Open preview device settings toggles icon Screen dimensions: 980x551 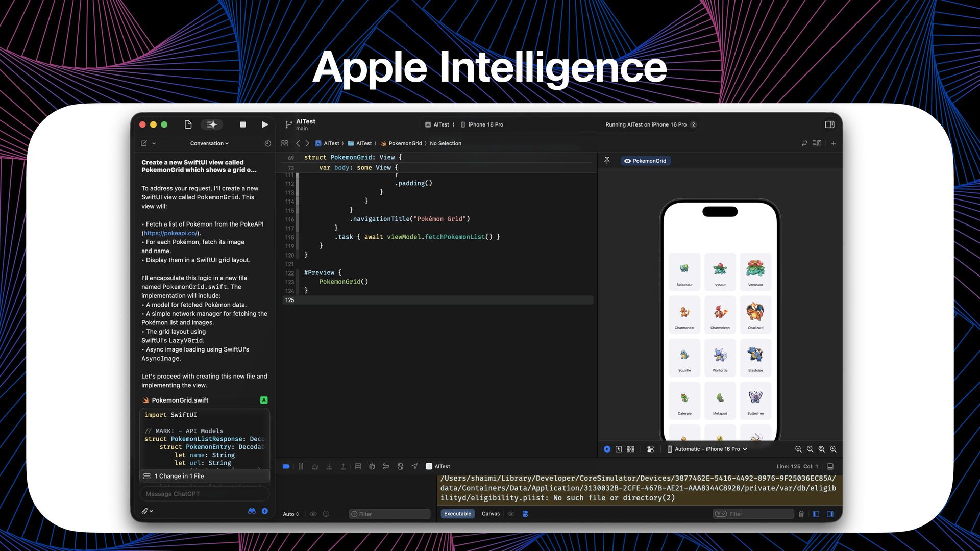pyautogui.click(x=650, y=449)
